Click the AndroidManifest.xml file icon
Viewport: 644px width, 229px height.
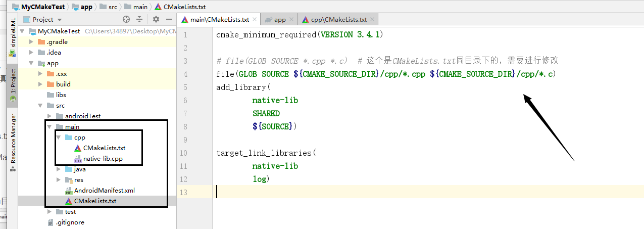[x=69, y=191]
